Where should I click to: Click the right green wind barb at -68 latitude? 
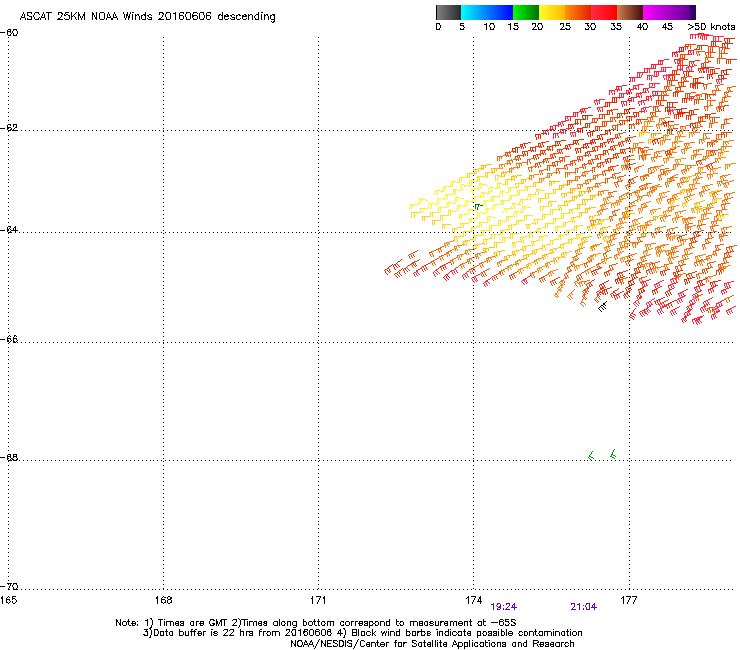coord(613,454)
